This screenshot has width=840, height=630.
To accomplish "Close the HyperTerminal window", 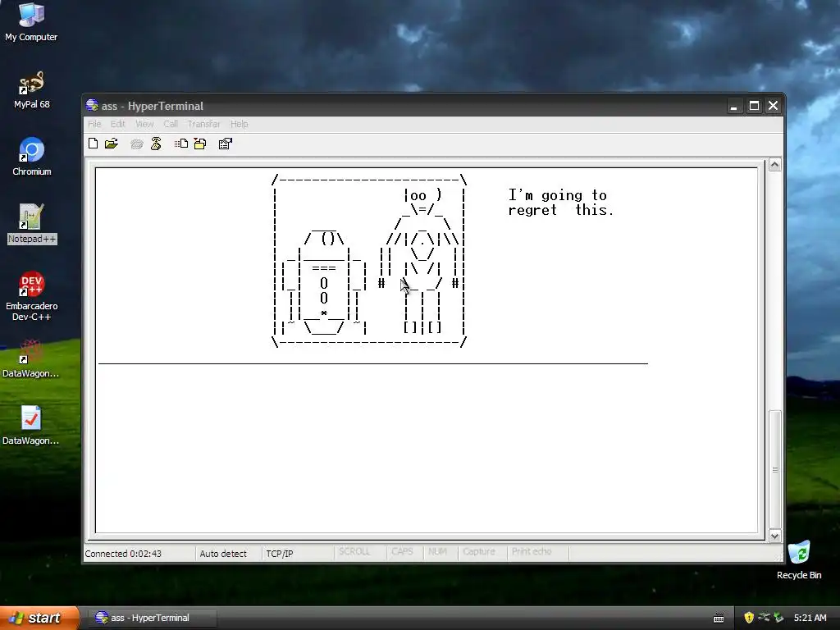I will click(x=773, y=106).
